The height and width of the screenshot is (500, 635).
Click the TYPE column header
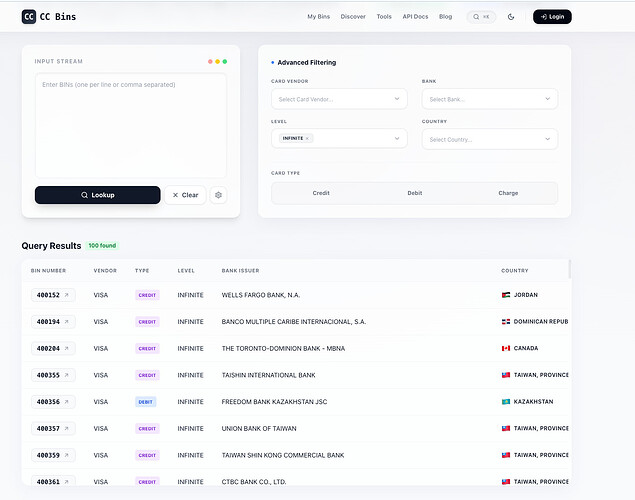point(142,270)
